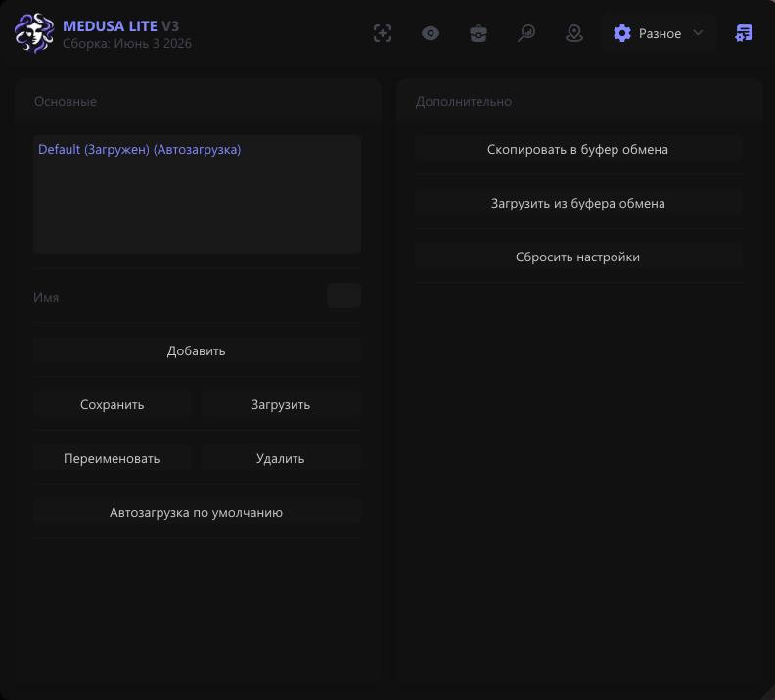Open the map pin tab icon
Screen dimensions: 775x700
coord(573,33)
